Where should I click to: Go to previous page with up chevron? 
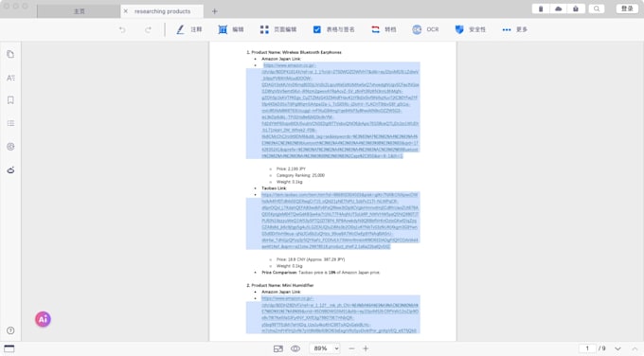[635, 348]
